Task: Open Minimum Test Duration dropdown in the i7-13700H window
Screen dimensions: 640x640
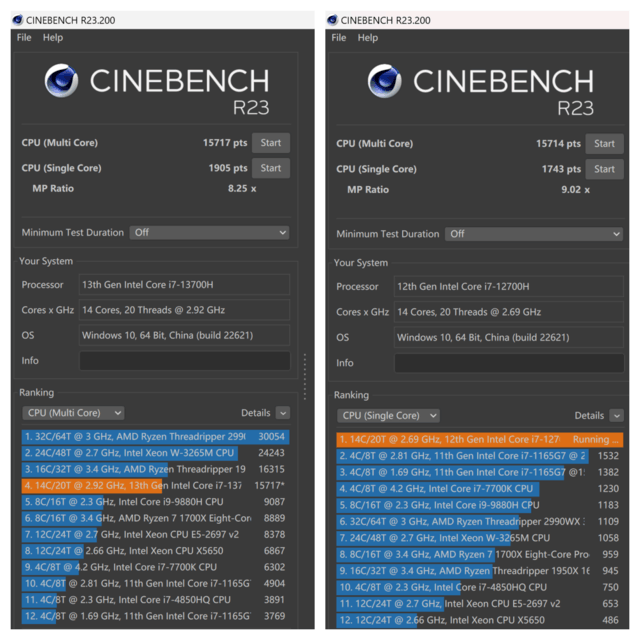Action: coord(209,232)
